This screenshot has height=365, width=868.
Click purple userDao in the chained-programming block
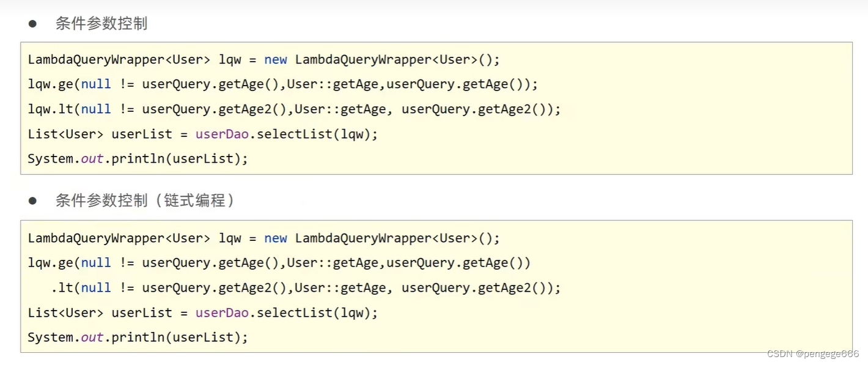(222, 313)
